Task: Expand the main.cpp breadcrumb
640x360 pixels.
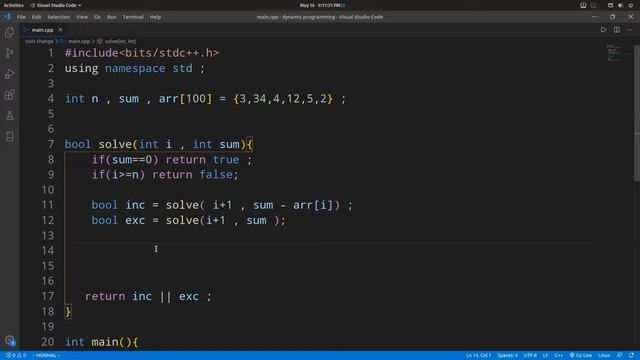Action: [76, 41]
